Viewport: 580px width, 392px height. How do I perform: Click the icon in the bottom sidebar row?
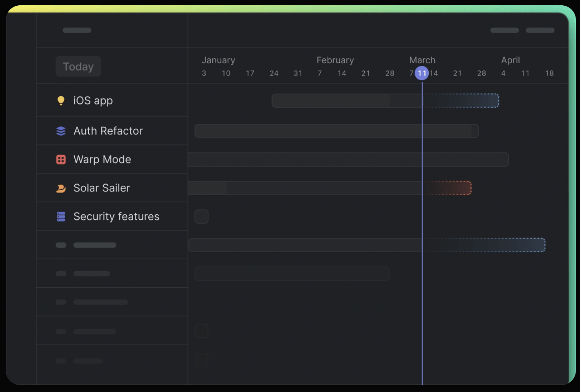point(61,361)
